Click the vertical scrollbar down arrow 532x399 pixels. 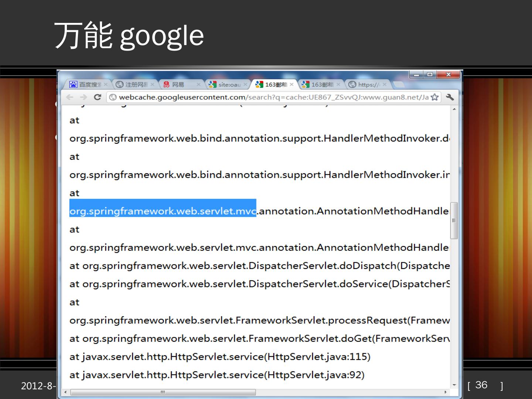coord(454,385)
